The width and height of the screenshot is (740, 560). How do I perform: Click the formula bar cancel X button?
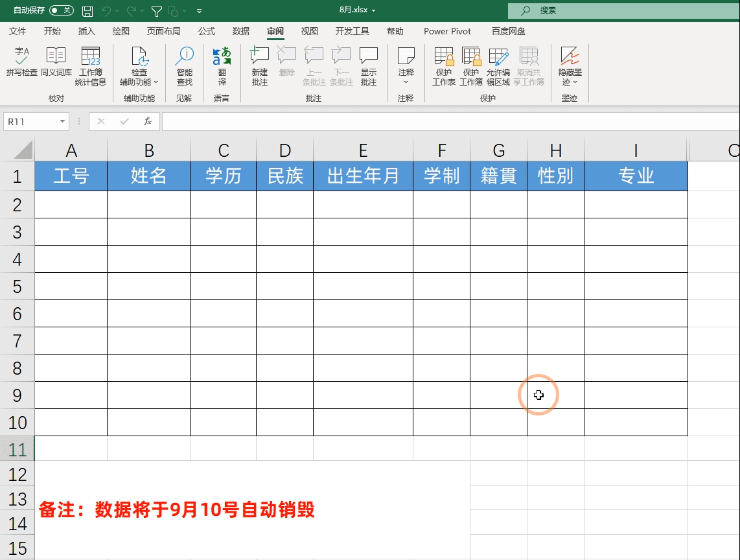(101, 122)
